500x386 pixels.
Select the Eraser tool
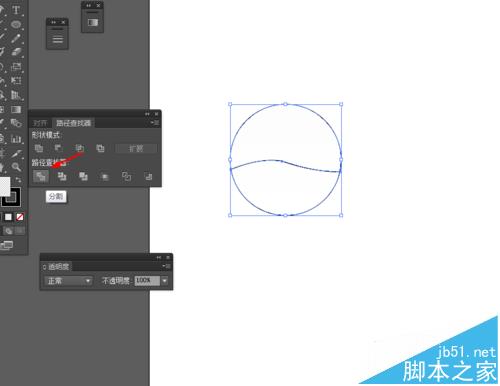tap(16, 52)
